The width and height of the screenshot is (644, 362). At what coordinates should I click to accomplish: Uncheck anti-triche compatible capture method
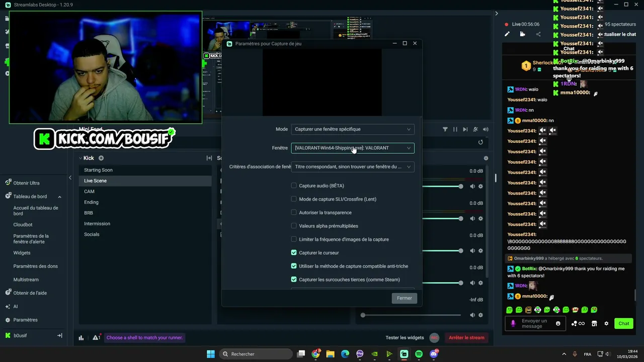[x=294, y=266]
